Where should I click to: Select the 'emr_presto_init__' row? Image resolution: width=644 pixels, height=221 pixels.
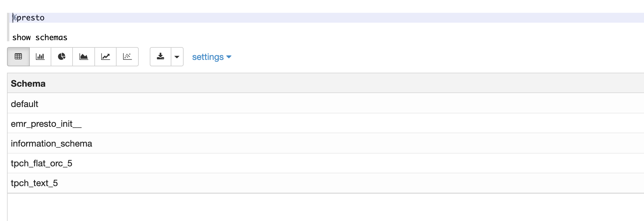(325, 124)
